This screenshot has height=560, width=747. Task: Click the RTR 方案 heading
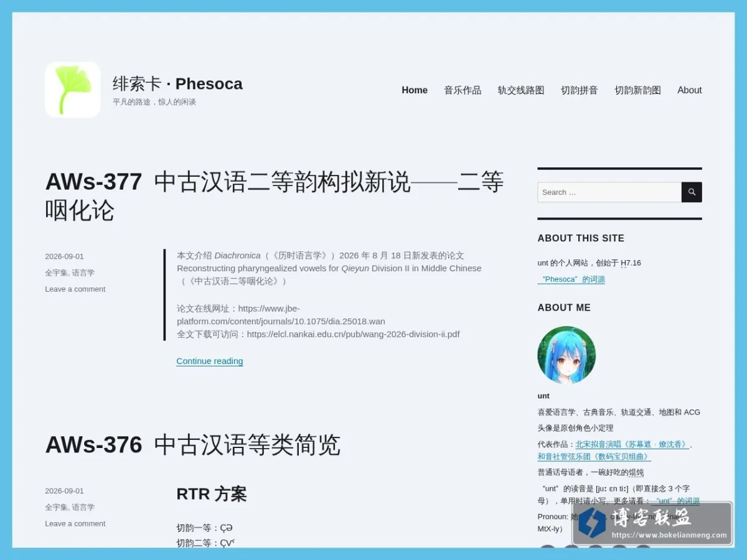(x=212, y=494)
